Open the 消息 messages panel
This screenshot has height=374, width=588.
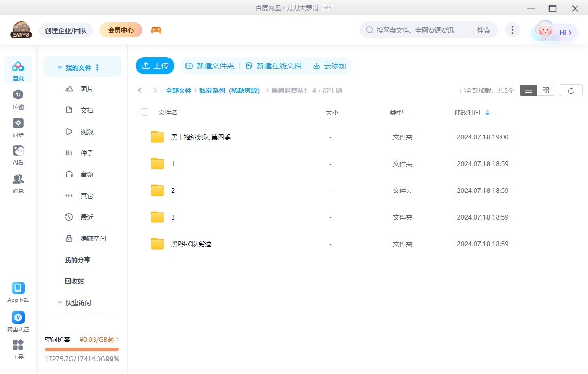tap(18, 184)
